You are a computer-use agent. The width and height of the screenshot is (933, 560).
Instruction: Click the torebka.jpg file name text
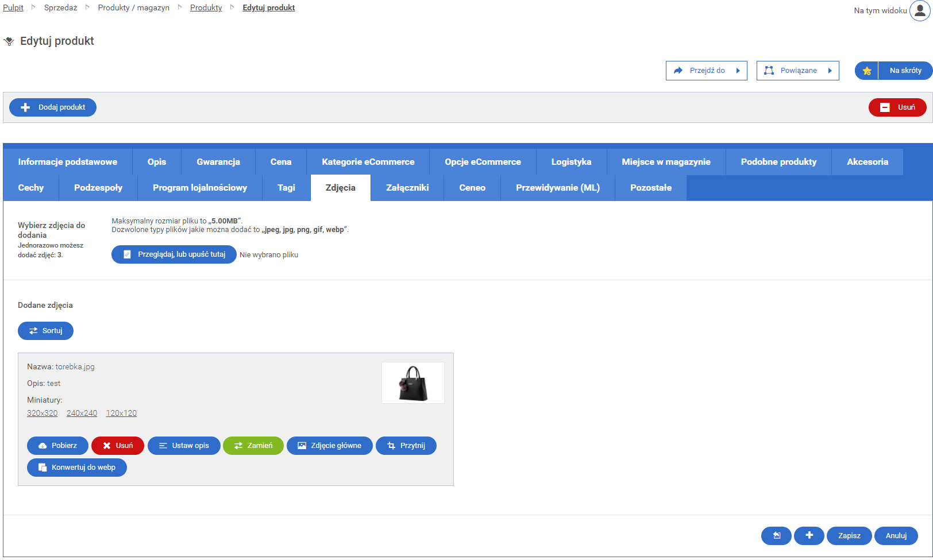[75, 366]
